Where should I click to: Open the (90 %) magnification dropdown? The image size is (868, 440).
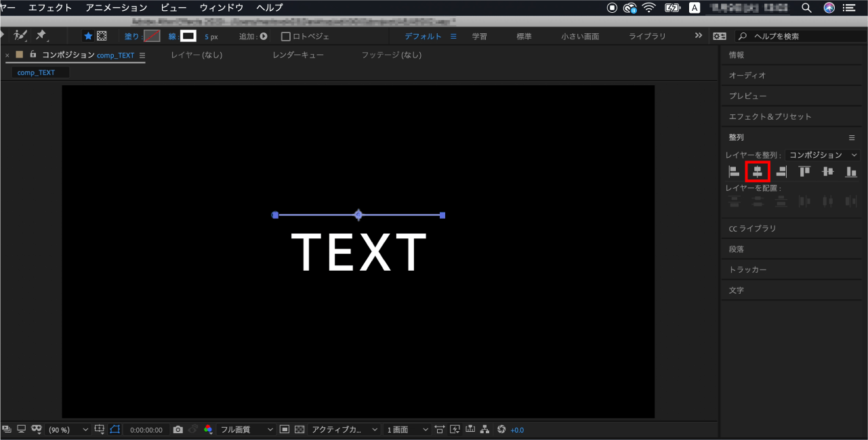pyautogui.click(x=68, y=430)
